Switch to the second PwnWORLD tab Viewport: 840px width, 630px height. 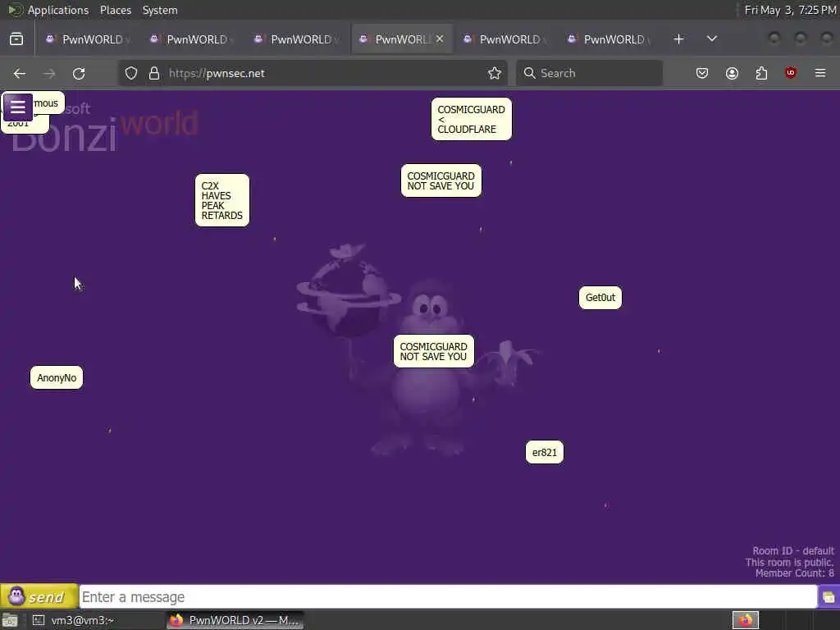click(x=193, y=39)
